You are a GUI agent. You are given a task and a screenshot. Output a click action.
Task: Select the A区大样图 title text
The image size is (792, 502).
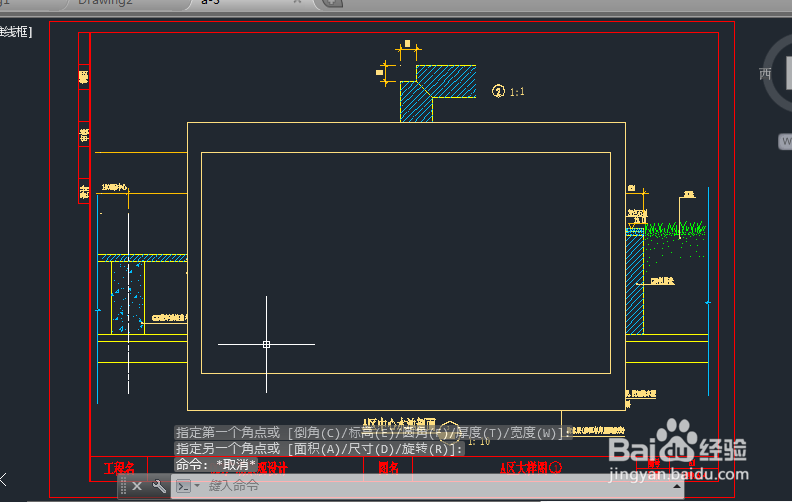coord(523,468)
